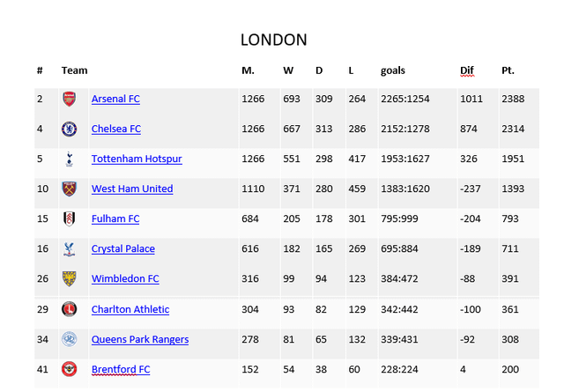The width and height of the screenshot is (564, 392).
Task: Open the Queens Park Rangers link
Action: (x=140, y=339)
